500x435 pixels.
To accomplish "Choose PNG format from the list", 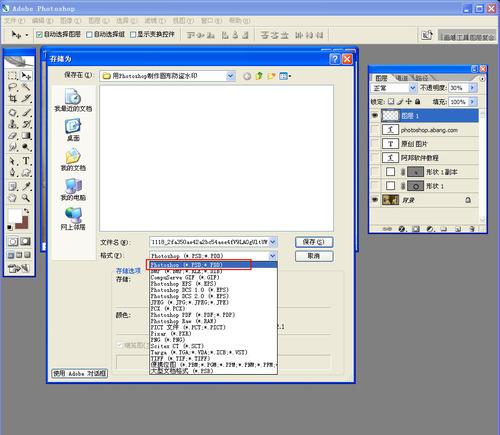I will pyautogui.click(x=168, y=340).
